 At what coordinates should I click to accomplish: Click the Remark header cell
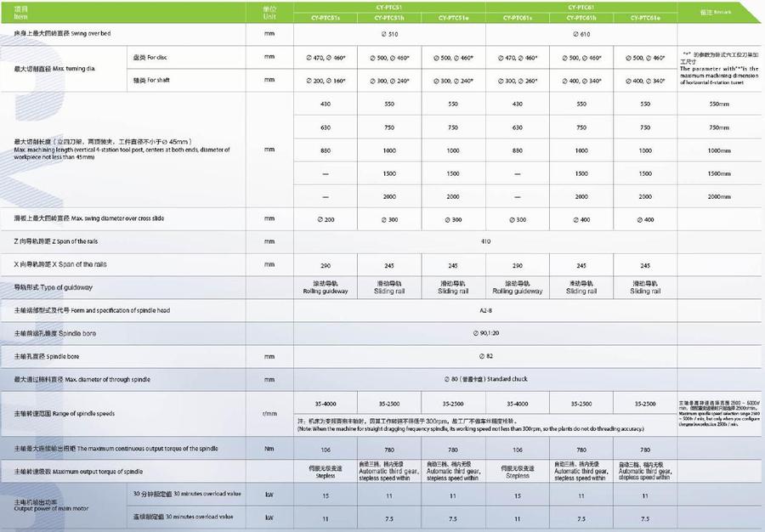pos(715,12)
